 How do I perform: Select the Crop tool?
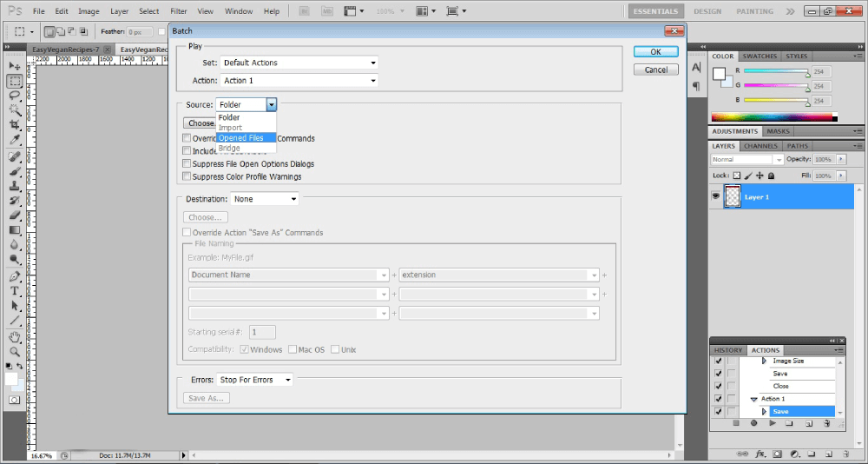coord(15,125)
